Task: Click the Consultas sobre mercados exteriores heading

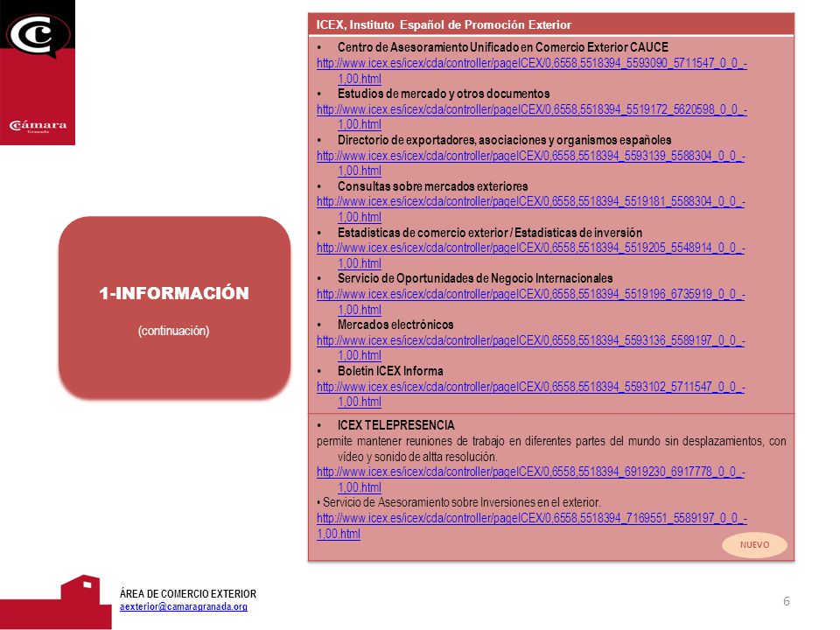Action: (432, 186)
